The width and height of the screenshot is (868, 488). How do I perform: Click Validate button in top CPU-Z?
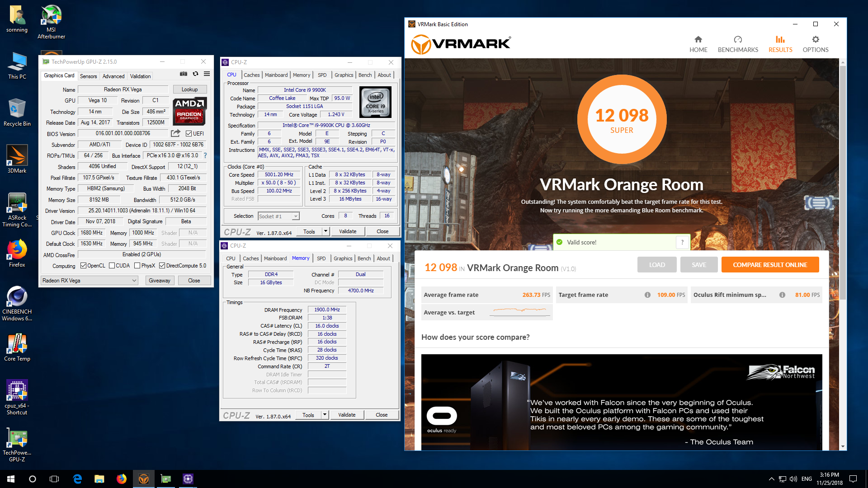pyautogui.click(x=348, y=231)
